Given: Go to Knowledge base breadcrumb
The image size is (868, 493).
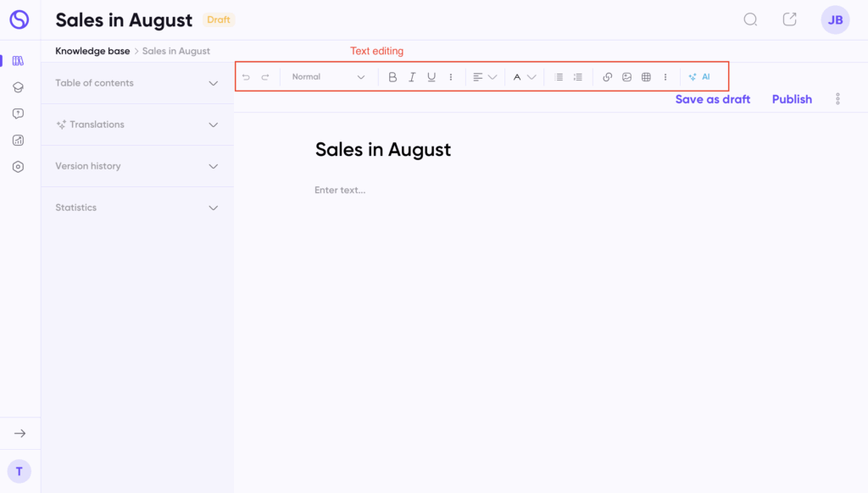Looking at the screenshot, I should point(92,51).
